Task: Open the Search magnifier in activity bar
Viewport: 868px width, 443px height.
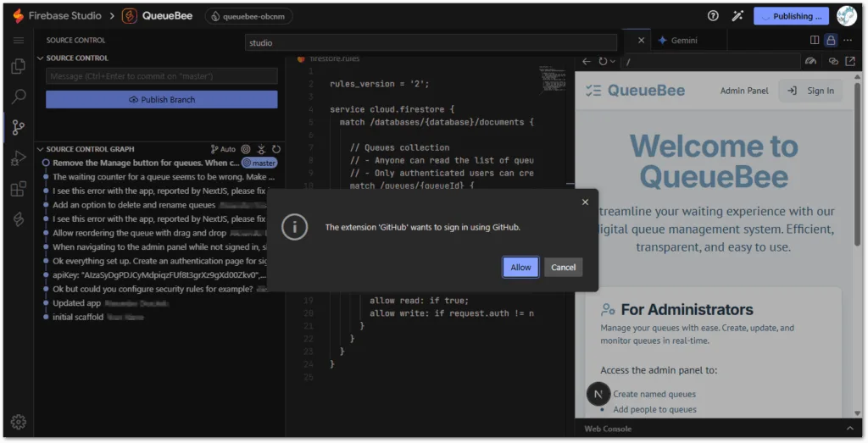Action: point(19,97)
